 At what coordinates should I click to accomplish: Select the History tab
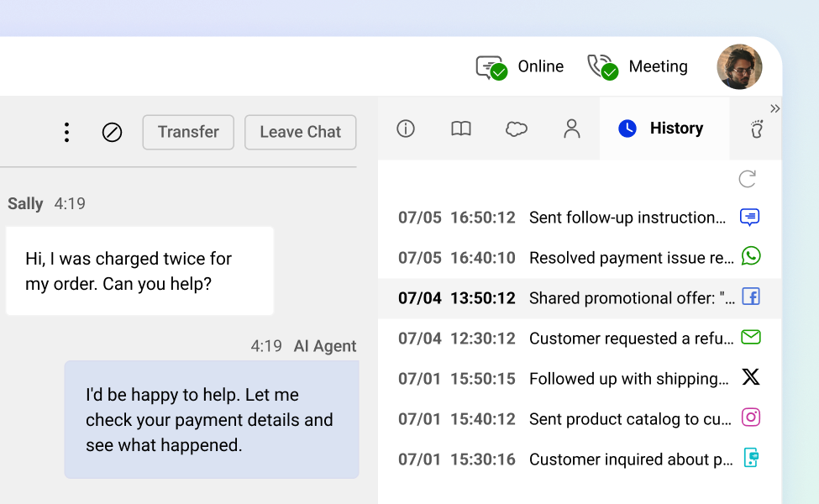(664, 129)
